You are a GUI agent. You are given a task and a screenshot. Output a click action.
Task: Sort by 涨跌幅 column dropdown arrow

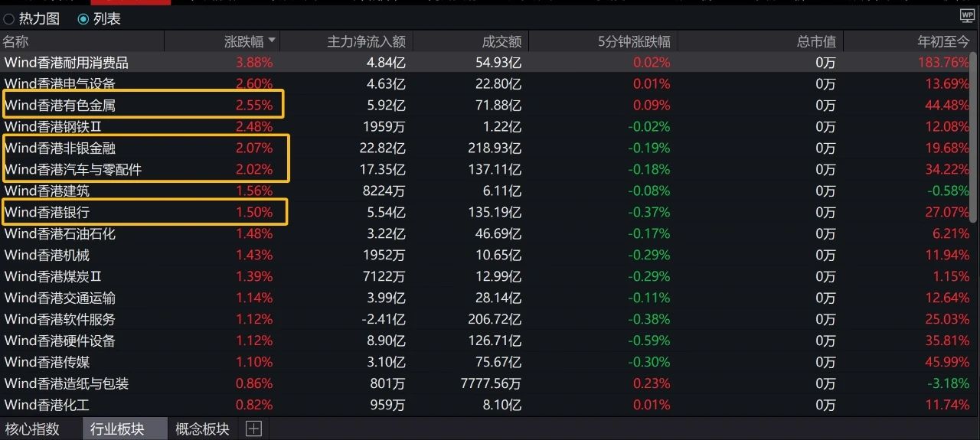[271, 41]
